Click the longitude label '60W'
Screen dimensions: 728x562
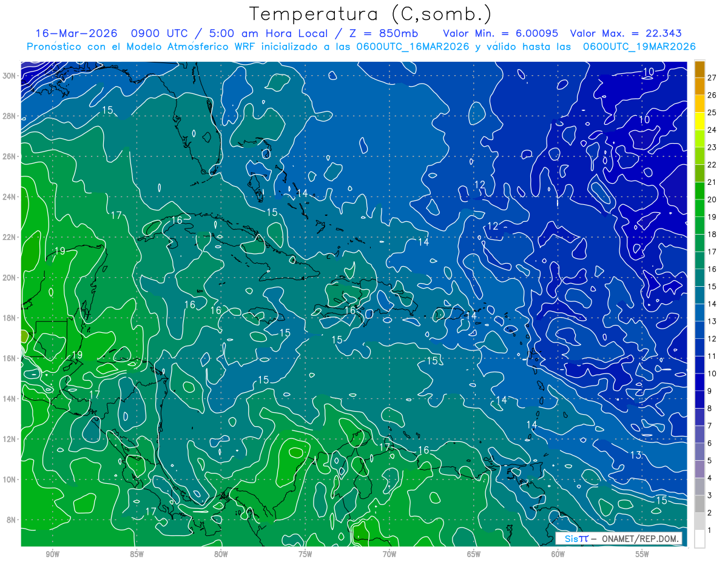[558, 554]
